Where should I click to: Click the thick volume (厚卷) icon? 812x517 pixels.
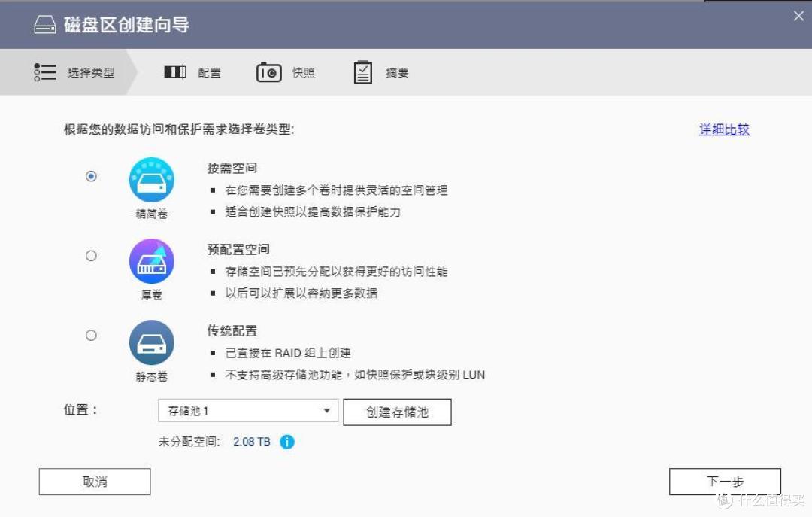tap(152, 261)
